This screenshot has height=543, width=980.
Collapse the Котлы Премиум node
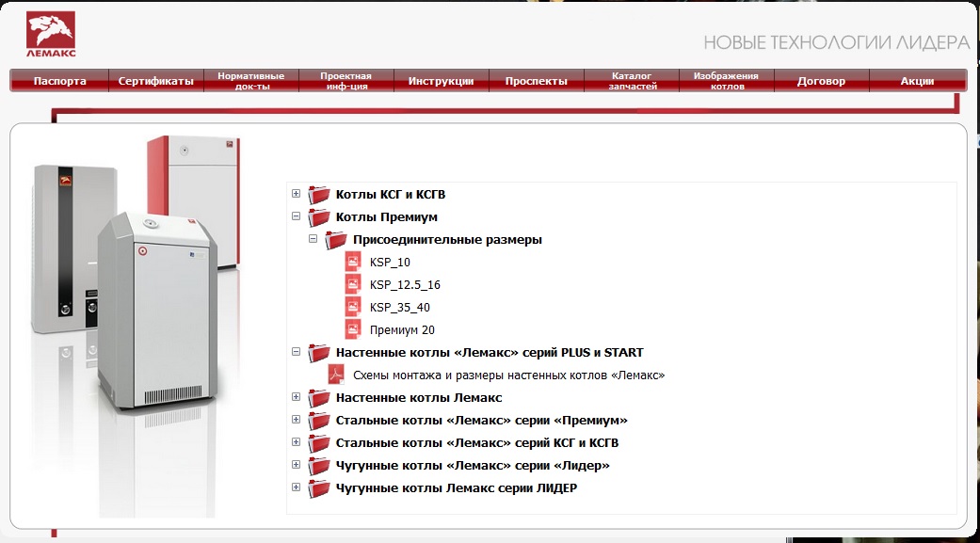point(297,216)
